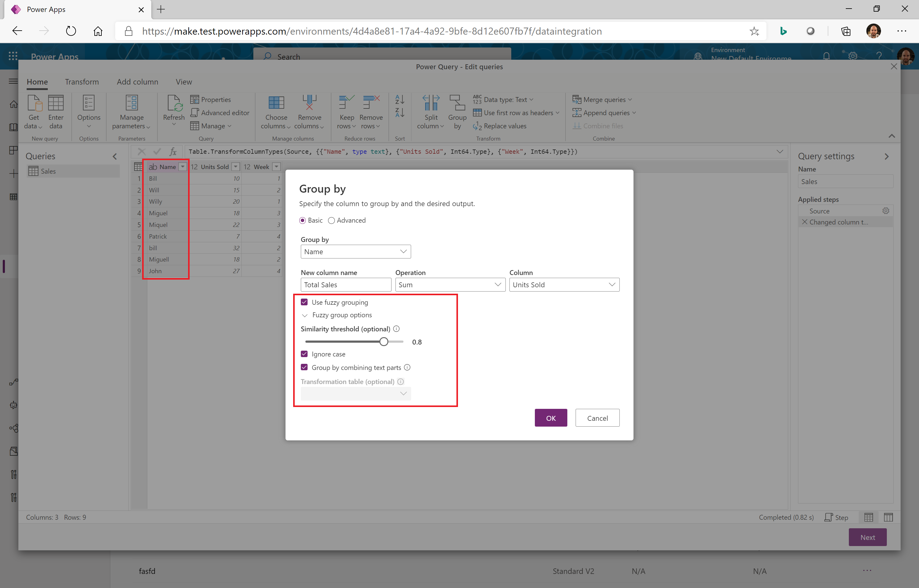Image resolution: width=919 pixels, height=588 pixels.
Task: Click Source step settings gear
Action: coord(885,211)
